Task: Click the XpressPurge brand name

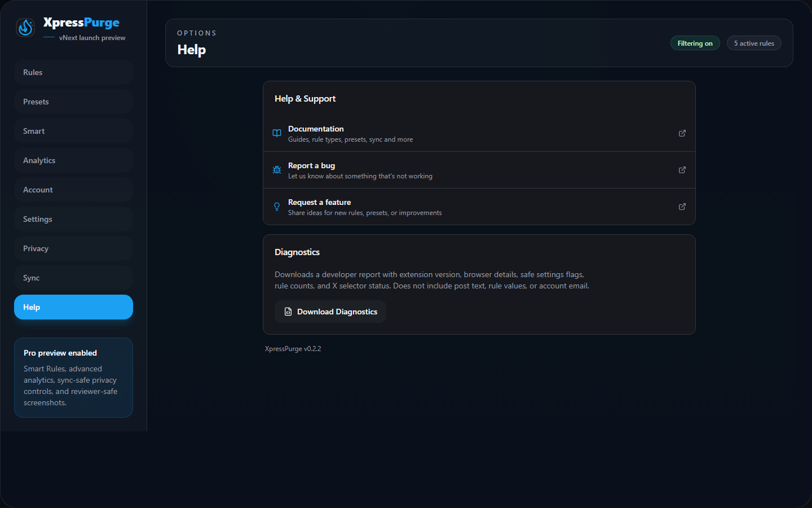Action: pyautogui.click(x=81, y=23)
